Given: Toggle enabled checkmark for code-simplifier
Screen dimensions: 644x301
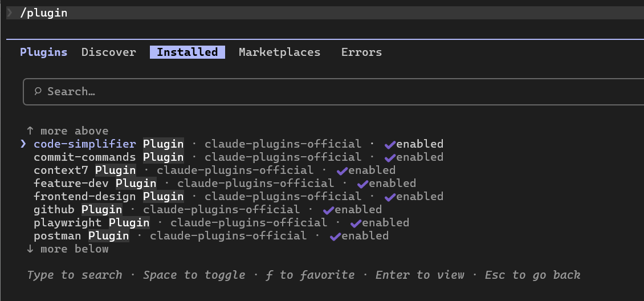Looking at the screenshot, I should [x=390, y=144].
